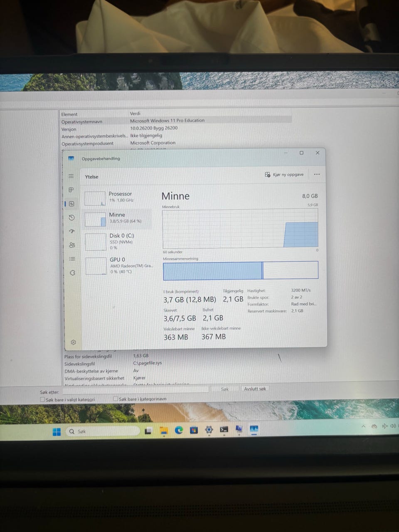Click the Søk button in System Information
The height and width of the screenshot is (532, 399).
(225, 389)
